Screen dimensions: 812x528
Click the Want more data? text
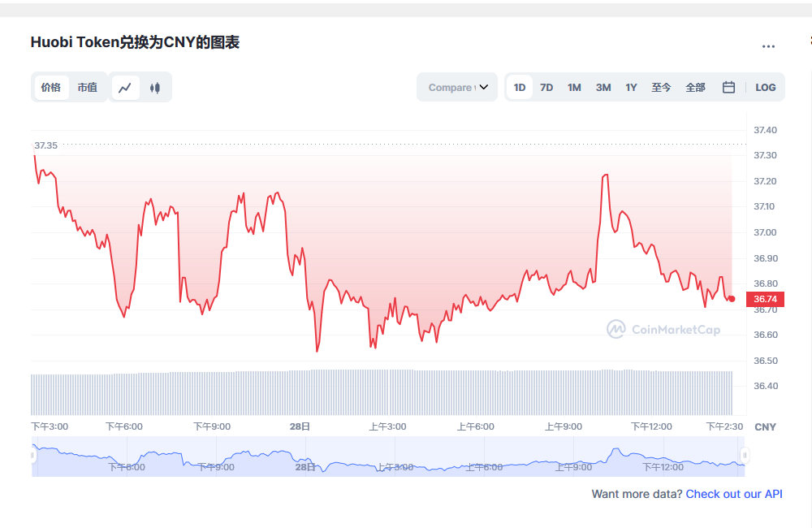[637, 494]
